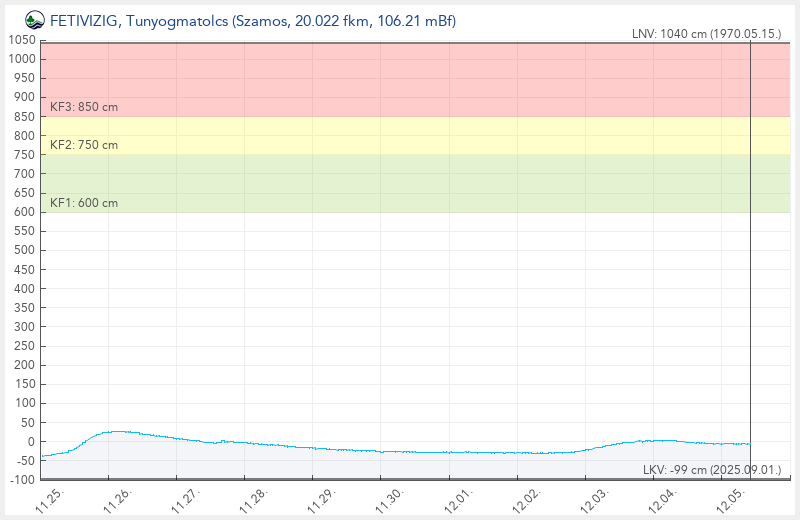Click the 1050 top y-axis label
The image size is (800, 520).
[20, 40]
